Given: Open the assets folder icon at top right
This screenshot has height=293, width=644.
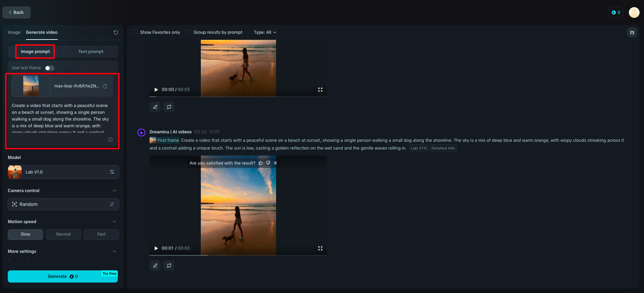Looking at the screenshot, I should [632, 32].
